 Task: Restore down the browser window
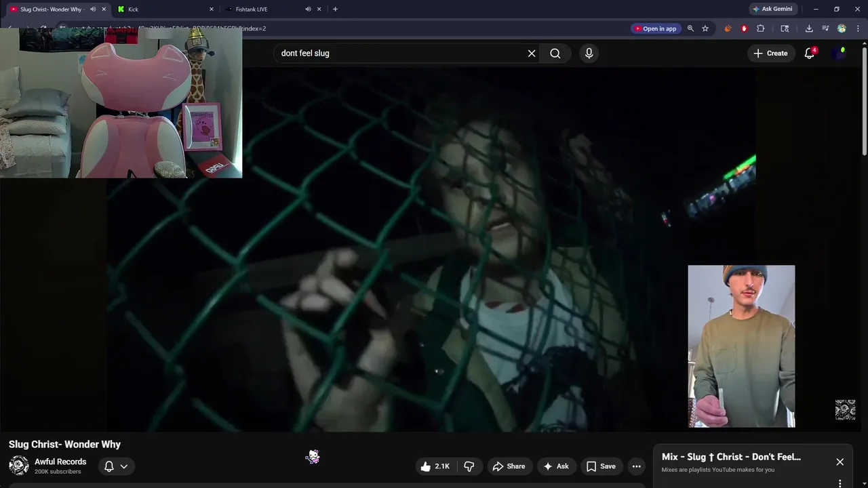pyautogui.click(x=836, y=9)
